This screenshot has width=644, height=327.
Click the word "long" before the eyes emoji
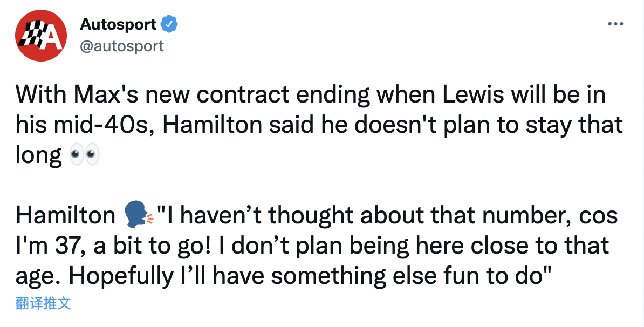(x=39, y=156)
